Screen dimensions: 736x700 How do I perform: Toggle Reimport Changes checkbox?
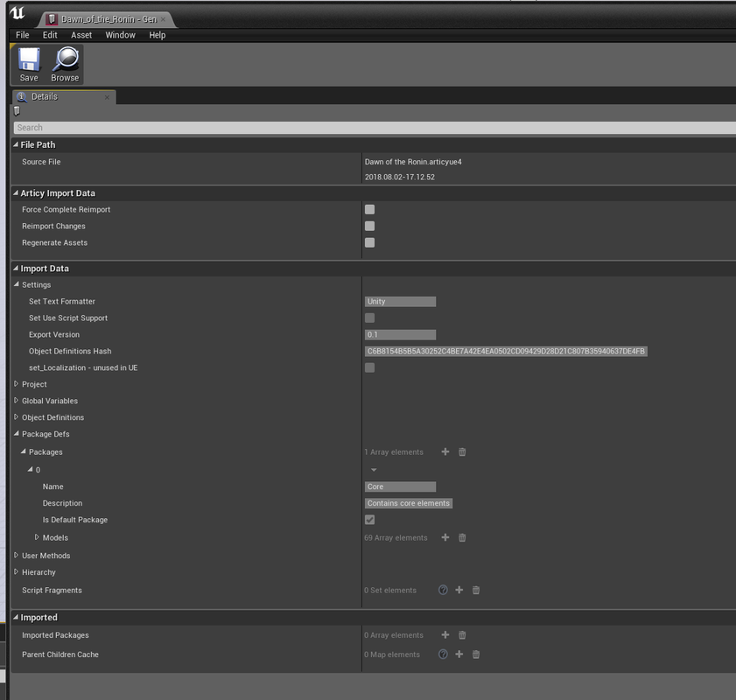point(369,226)
